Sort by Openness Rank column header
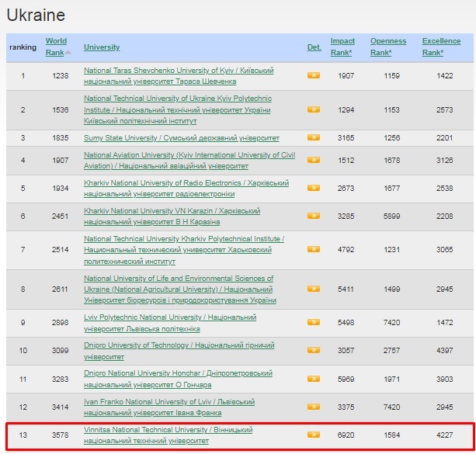 (388, 47)
